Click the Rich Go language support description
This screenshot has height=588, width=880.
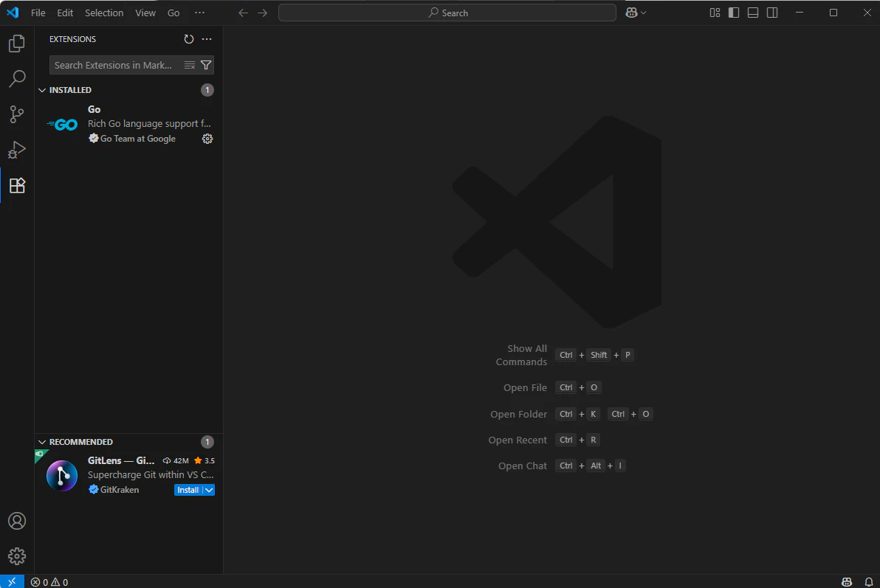(149, 123)
